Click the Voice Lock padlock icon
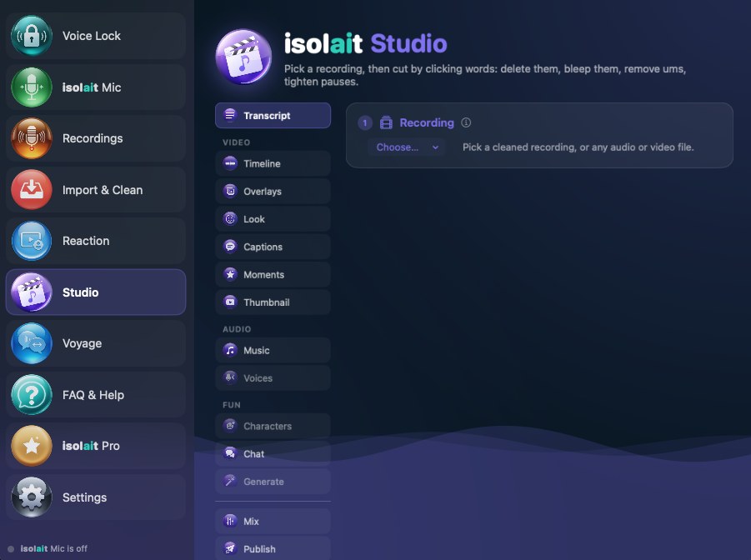The width and height of the screenshot is (751, 560). [32, 36]
